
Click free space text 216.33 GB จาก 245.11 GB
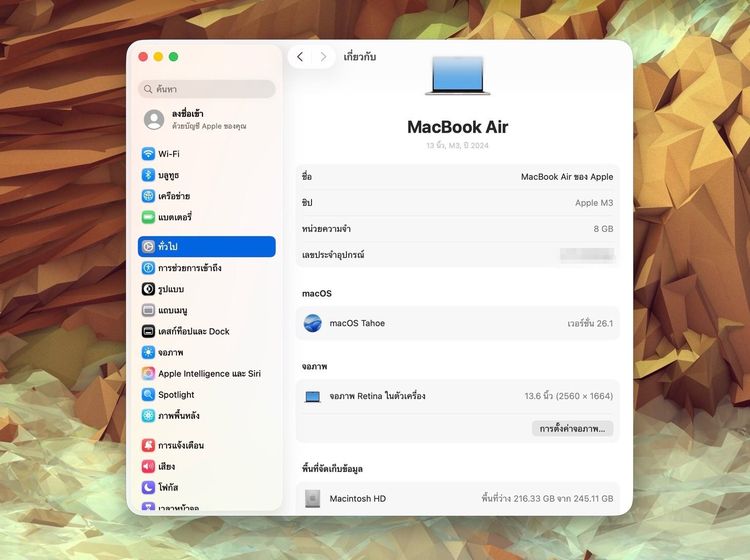tap(547, 498)
